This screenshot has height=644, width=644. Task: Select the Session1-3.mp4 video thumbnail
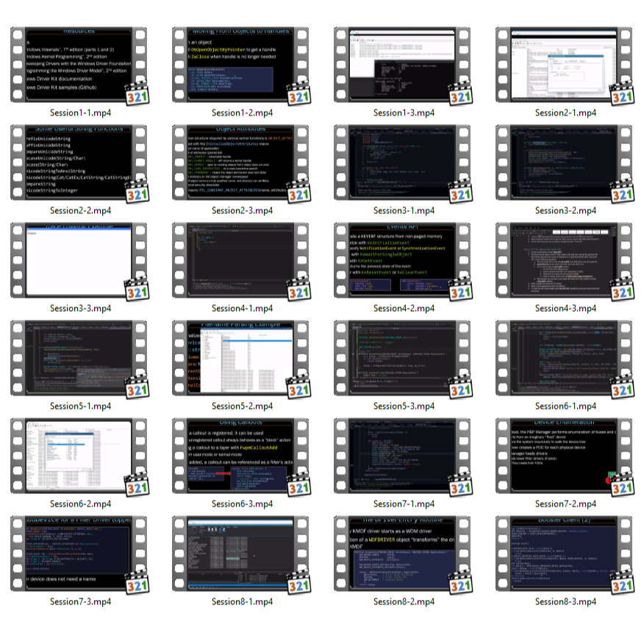click(x=403, y=65)
